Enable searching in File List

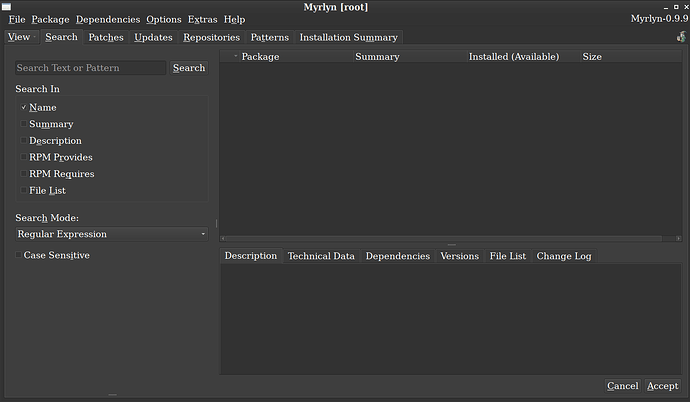[x=24, y=190]
